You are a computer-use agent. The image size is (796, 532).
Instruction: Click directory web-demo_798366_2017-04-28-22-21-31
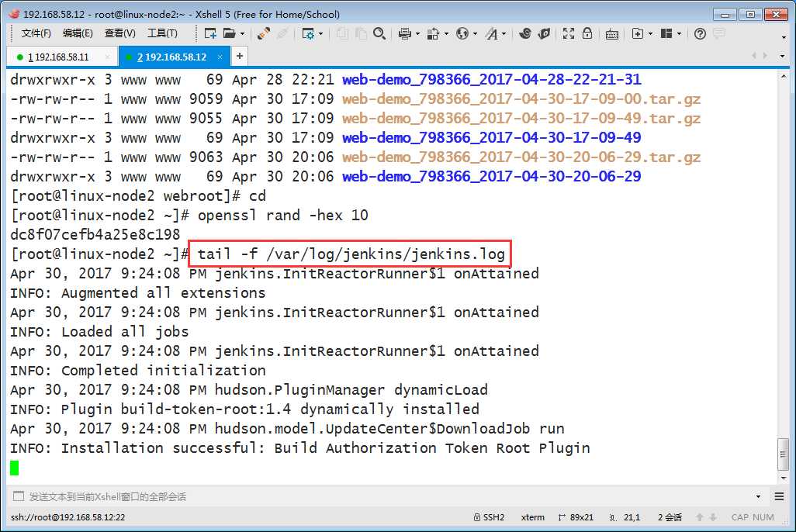click(x=491, y=80)
